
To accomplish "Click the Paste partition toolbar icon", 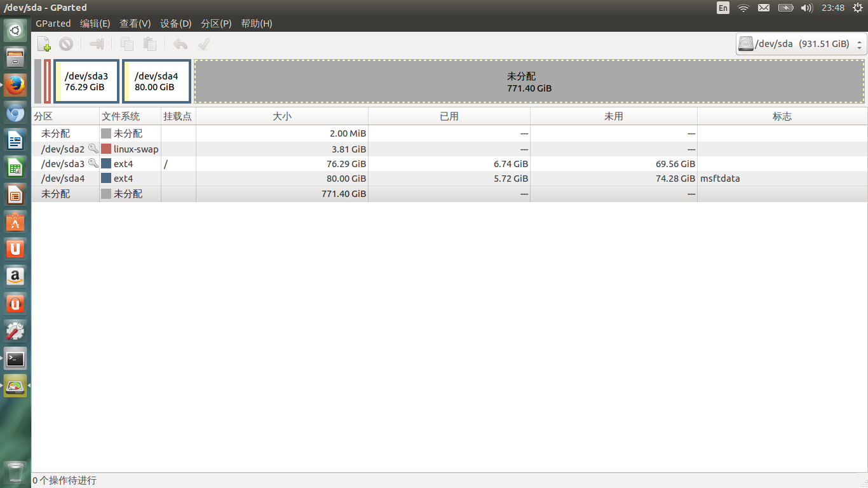I will pos(149,44).
